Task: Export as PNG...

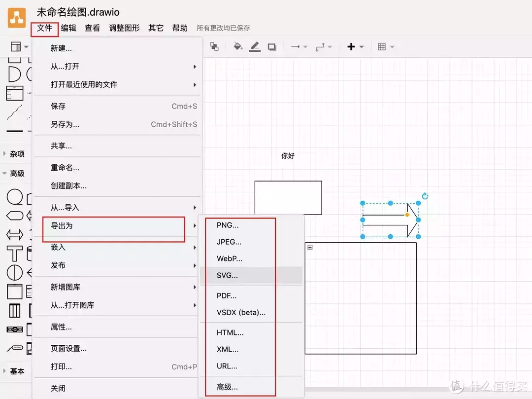Action: [251, 225]
